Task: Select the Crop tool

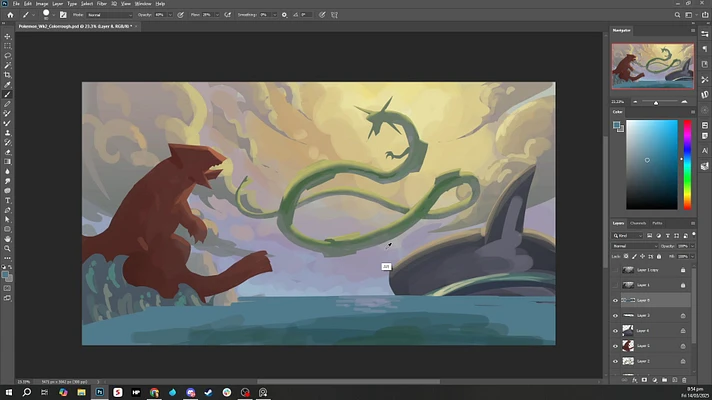Action: click(x=7, y=75)
